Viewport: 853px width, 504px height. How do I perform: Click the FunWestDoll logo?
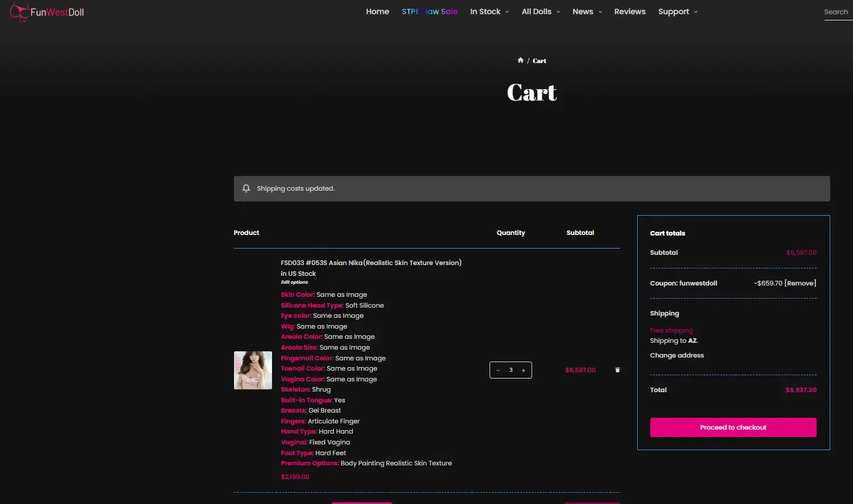click(47, 12)
